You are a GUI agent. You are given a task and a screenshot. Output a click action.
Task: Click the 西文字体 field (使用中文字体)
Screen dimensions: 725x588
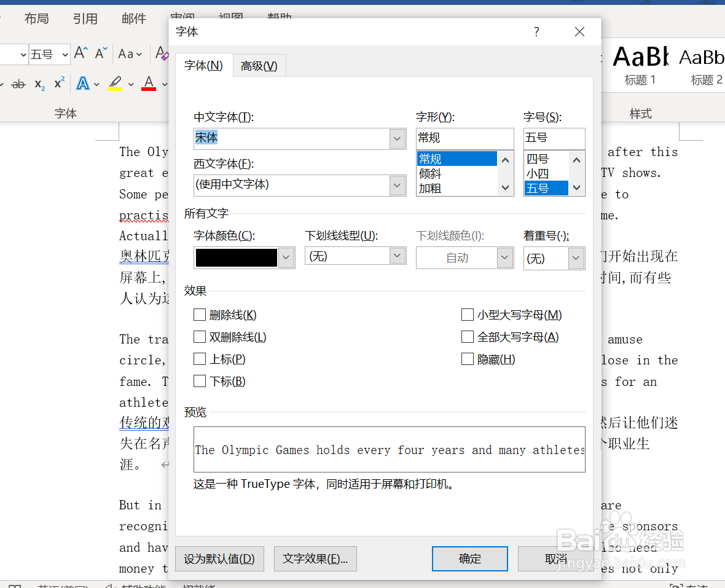[x=292, y=186]
